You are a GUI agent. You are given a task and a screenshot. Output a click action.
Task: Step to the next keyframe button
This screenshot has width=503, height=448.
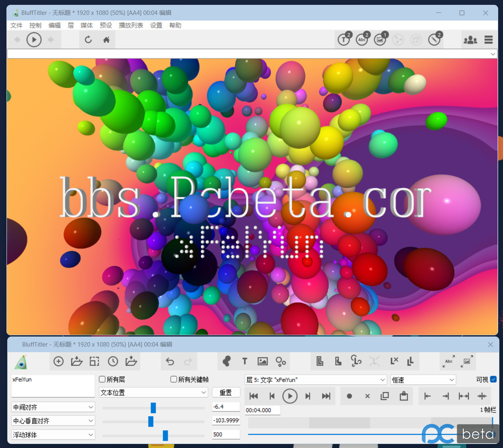click(308, 396)
